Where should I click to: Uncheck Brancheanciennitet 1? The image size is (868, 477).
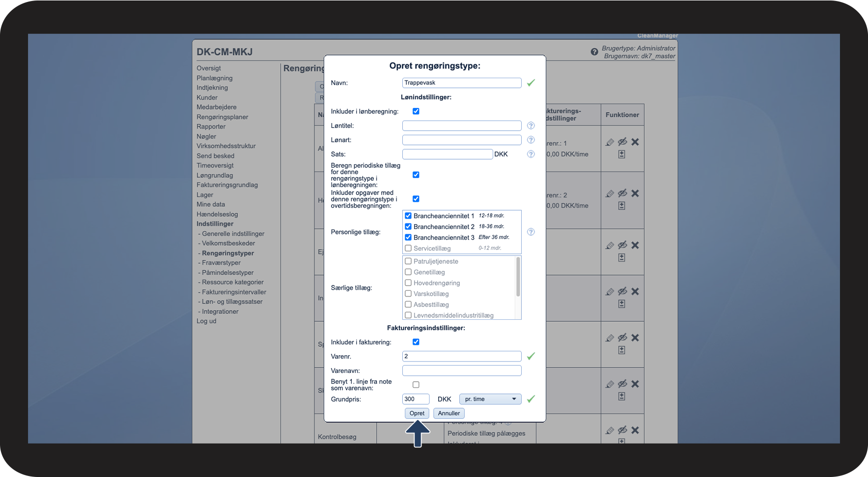coord(408,216)
